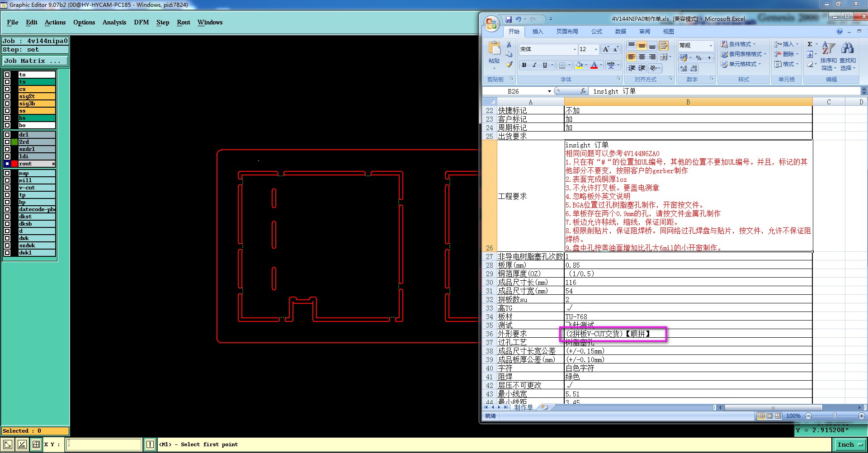The height and width of the screenshot is (453, 868).
Task: Toggle display of the 'v-cut' layer
Action: click(7, 188)
